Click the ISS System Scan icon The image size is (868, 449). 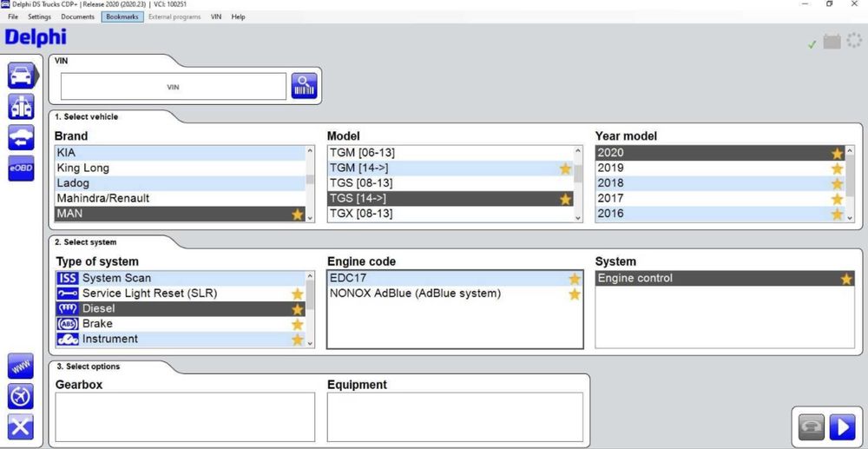(68, 278)
